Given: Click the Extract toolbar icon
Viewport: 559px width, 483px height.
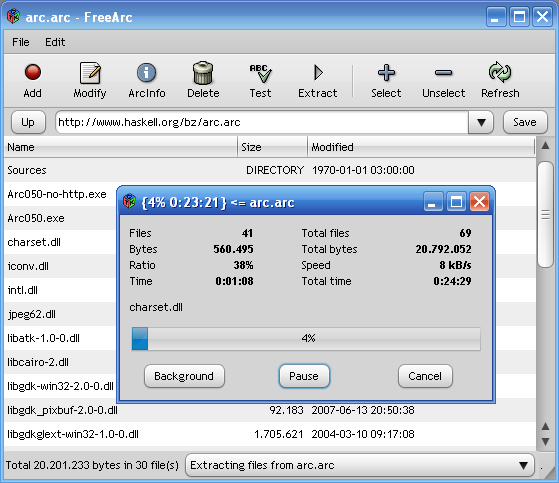Looking at the screenshot, I should (318, 73).
